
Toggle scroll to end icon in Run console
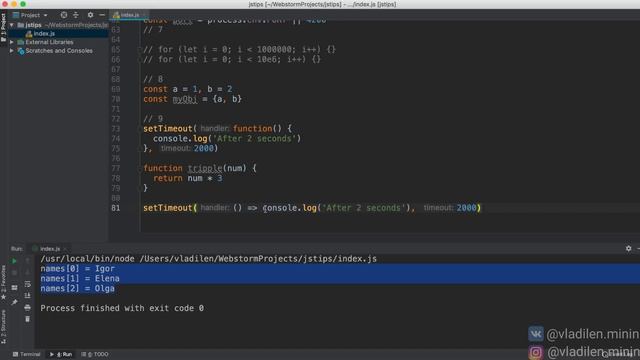click(x=27, y=296)
